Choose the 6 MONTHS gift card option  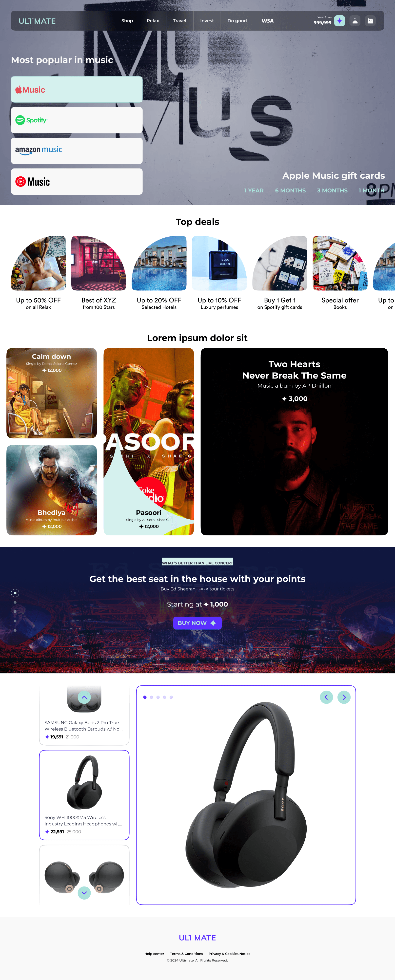coord(290,191)
